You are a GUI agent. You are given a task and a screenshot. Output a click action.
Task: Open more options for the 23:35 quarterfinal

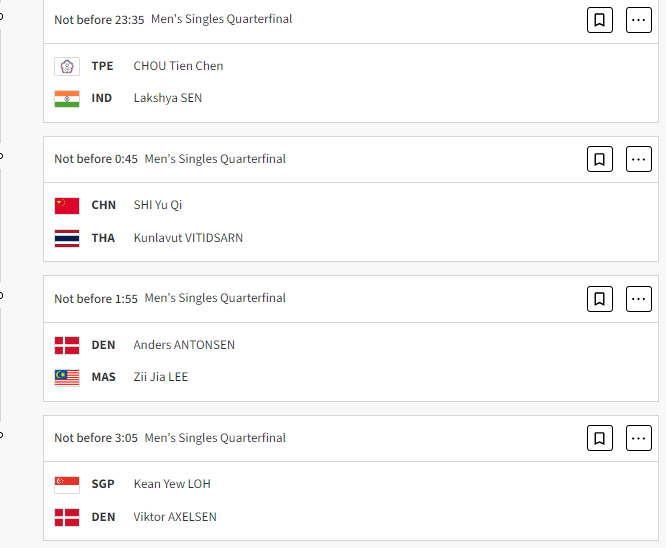pyautogui.click(x=638, y=20)
